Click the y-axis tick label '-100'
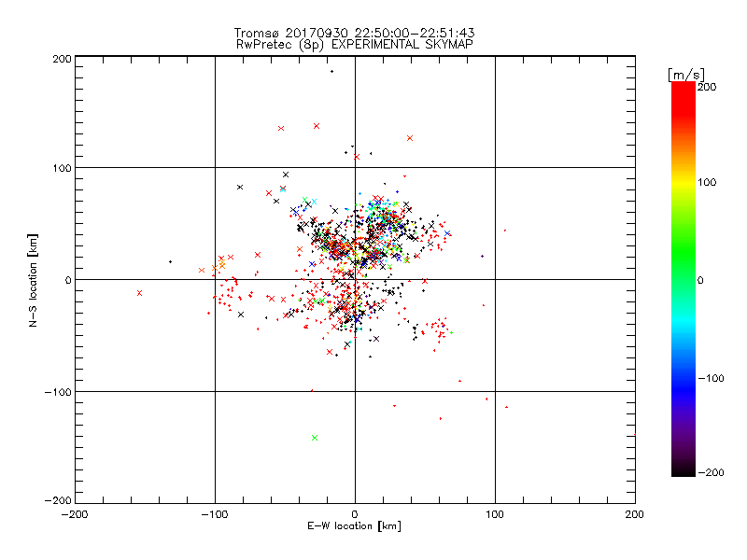This screenshot has width=747, height=560. (x=58, y=392)
